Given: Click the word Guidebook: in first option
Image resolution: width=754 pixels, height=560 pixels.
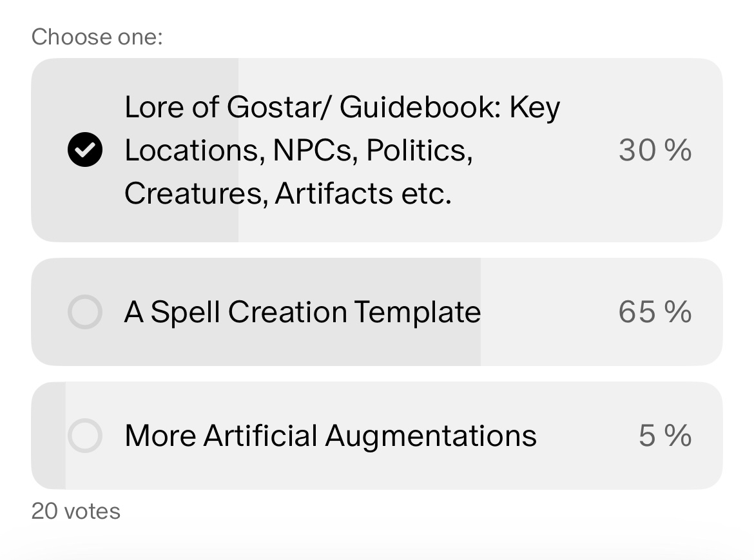Looking at the screenshot, I should (x=420, y=107).
